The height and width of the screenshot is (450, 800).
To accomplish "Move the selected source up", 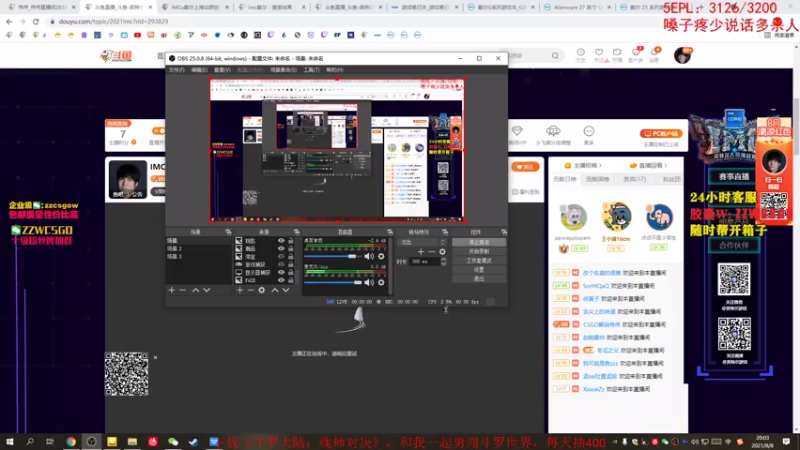I will (274, 290).
